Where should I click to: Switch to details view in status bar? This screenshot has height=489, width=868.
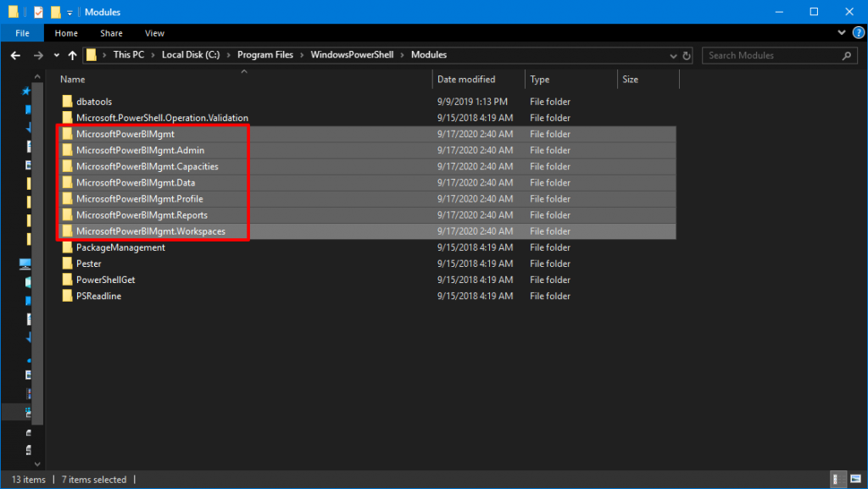[x=838, y=479]
